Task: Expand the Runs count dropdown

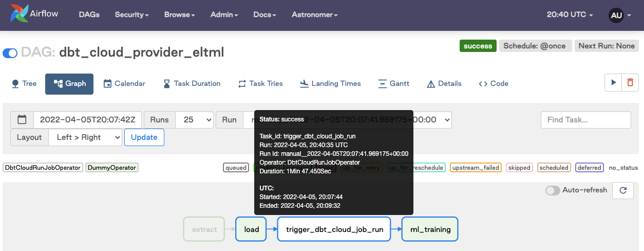Action: pos(194,120)
